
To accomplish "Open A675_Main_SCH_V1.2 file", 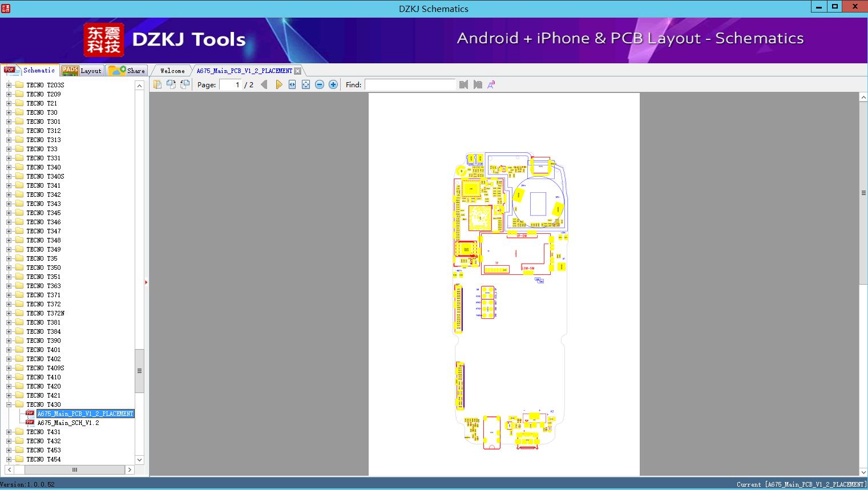I will pos(68,423).
